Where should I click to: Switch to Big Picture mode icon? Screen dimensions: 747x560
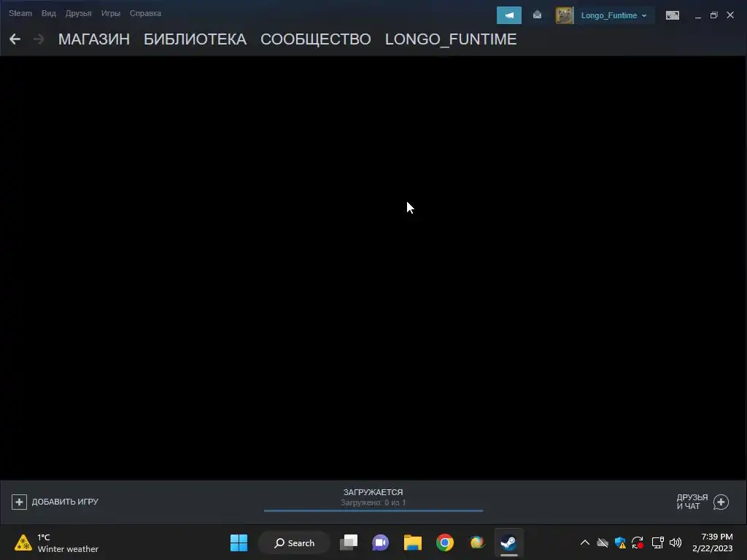tap(672, 15)
